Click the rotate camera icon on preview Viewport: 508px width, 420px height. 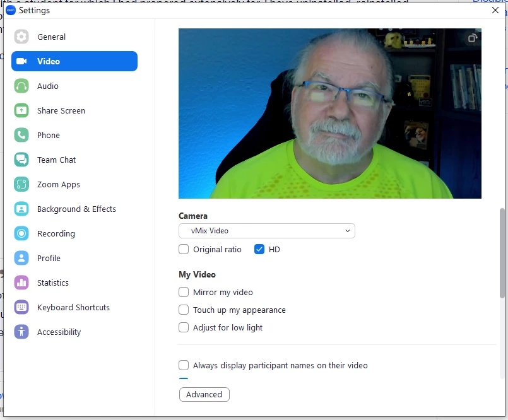pyautogui.click(x=473, y=38)
